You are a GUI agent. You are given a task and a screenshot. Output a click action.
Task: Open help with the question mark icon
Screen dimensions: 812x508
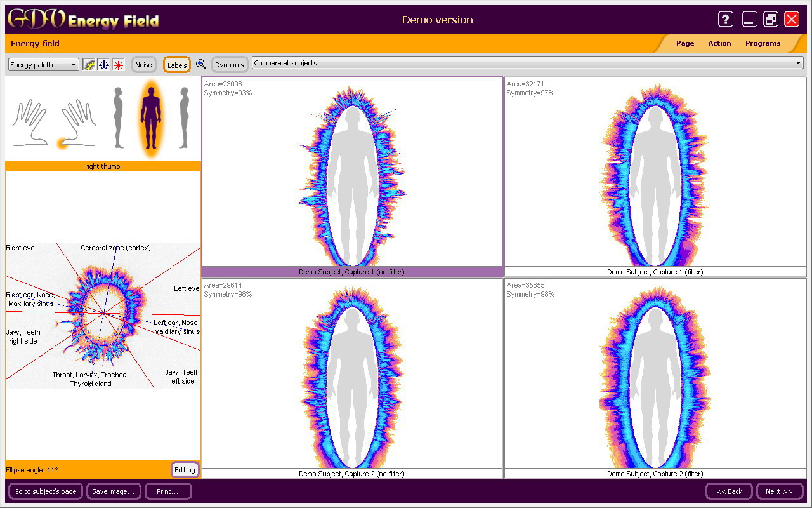pyautogui.click(x=726, y=19)
